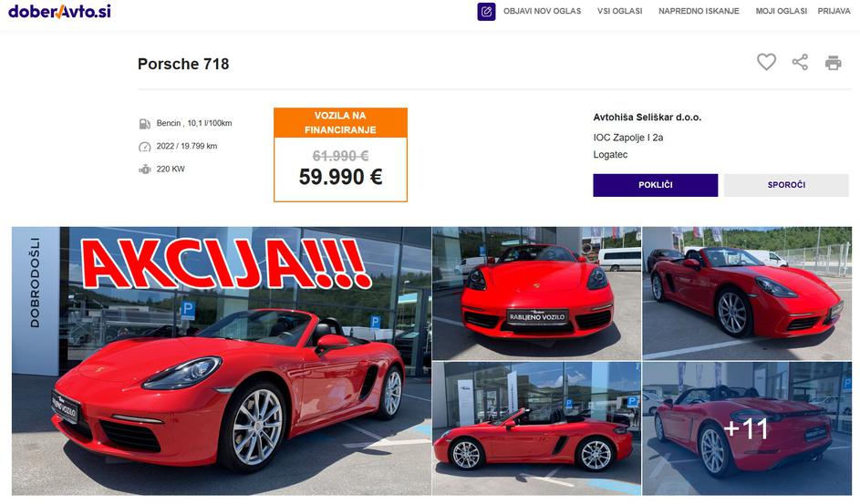Click the Prijava login link
860x504 pixels.
tap(834, 11)
